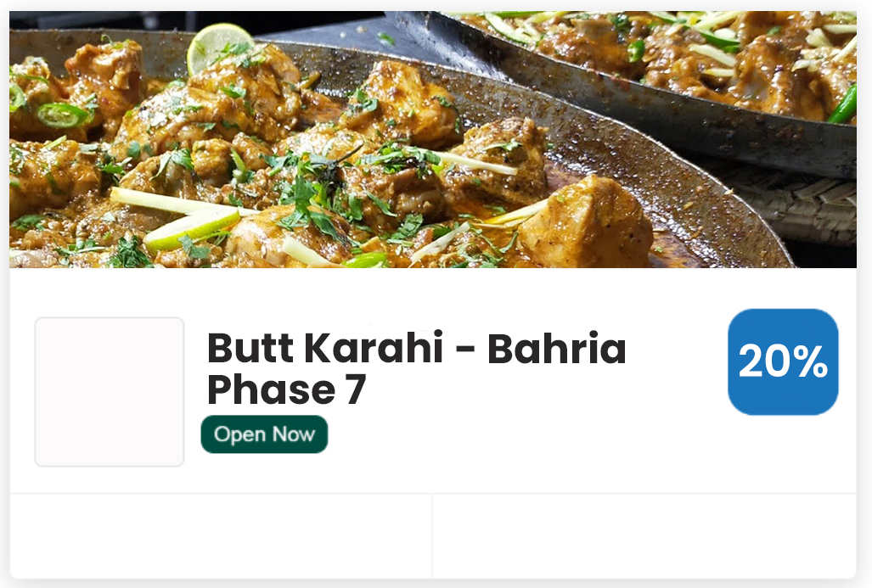The image size is (872, 588).
Task: Click the green Open Now status badge
Action: click(264, 434)
